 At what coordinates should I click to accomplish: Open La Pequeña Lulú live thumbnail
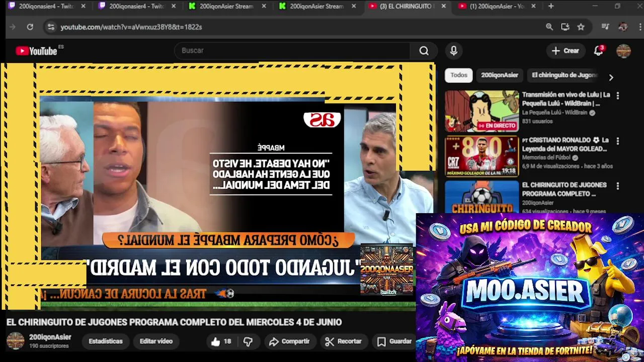point(481,111)
